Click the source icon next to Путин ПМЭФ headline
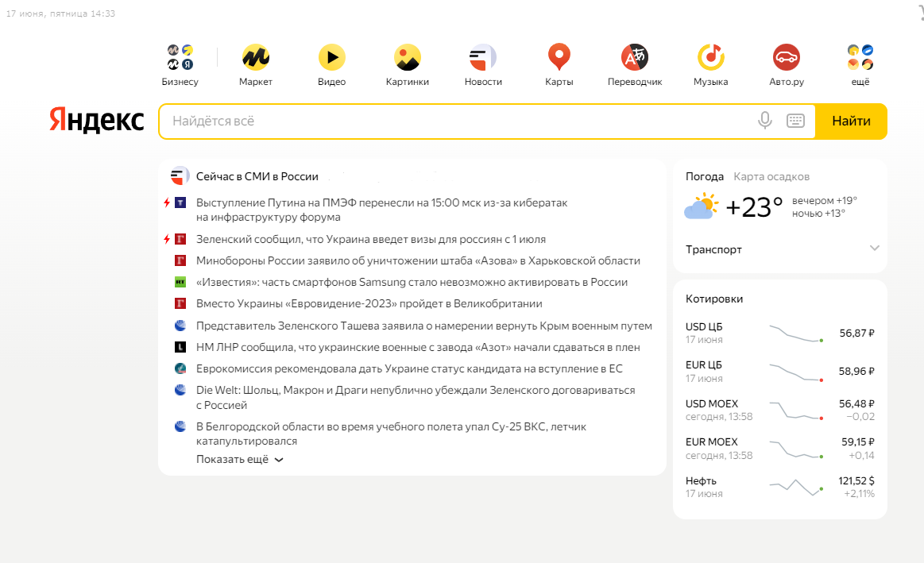The height and width of the screenshot is (563, 924). (180, 202)
